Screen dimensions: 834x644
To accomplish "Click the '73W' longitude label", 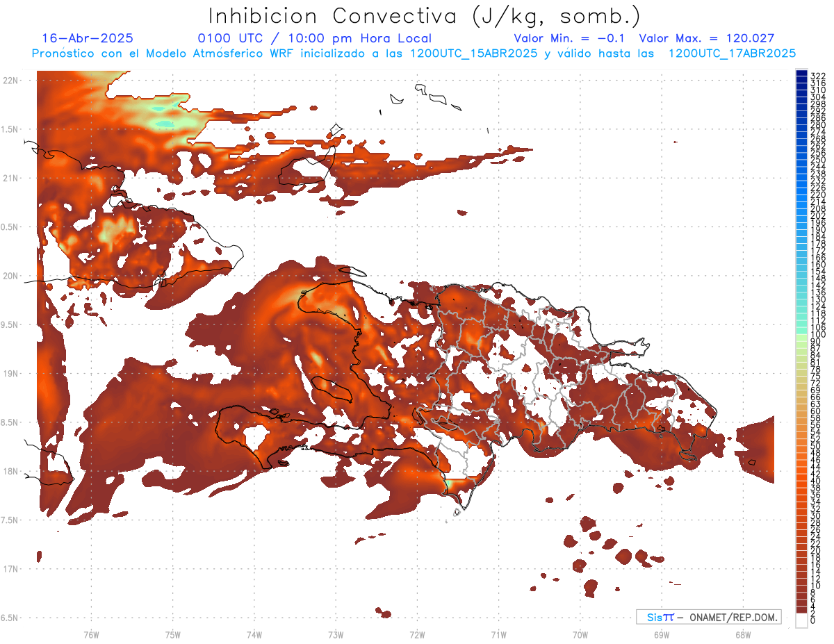I will coord(336,634).
